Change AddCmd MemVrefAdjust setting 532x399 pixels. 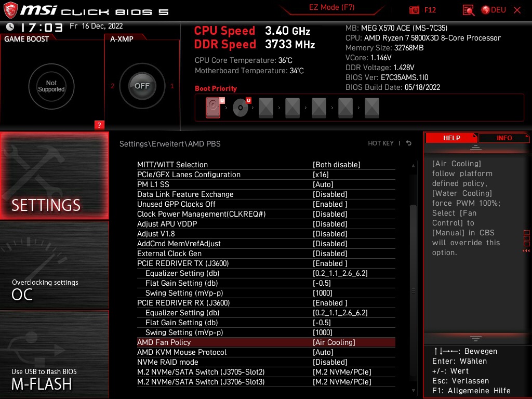[x=266, y=243]
